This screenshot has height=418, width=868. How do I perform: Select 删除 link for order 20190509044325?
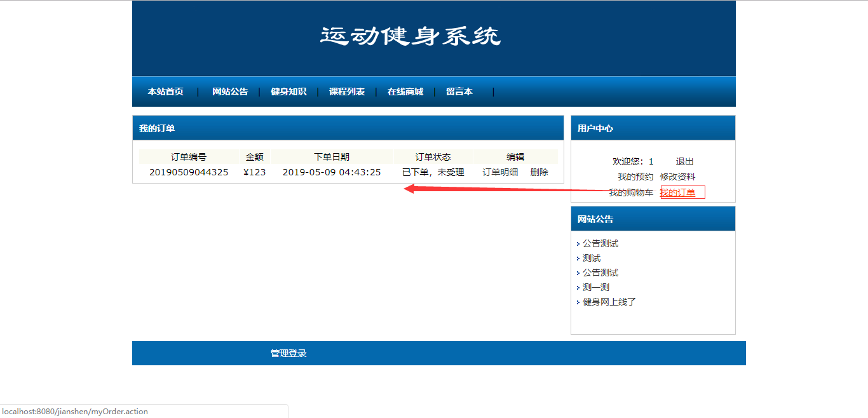point(539,172)
